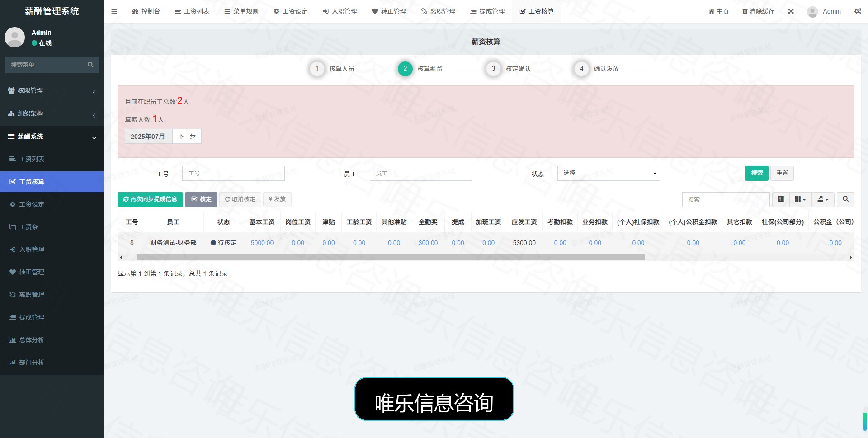Select step 4 circle 确认发放
868x438 pixels.
click(581, 69)
